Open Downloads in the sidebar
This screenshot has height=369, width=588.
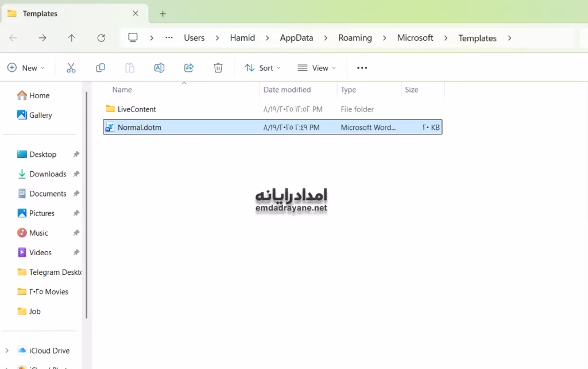pyautogui.click(x=48, y=174)
